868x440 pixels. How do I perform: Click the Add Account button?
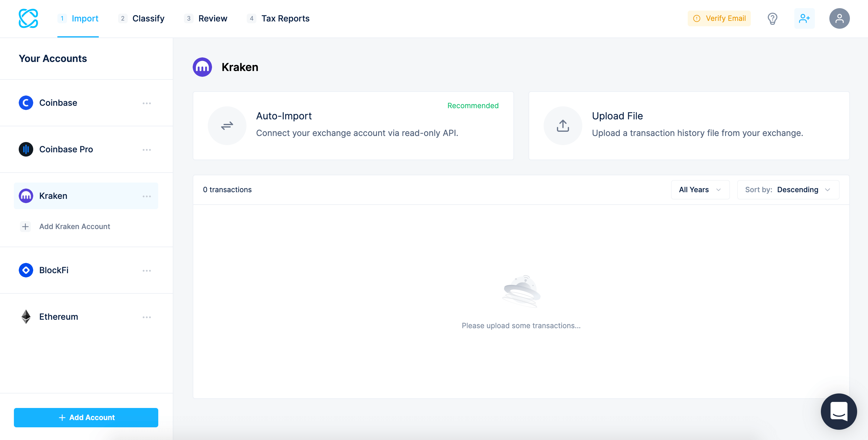[x=86, y=417]
